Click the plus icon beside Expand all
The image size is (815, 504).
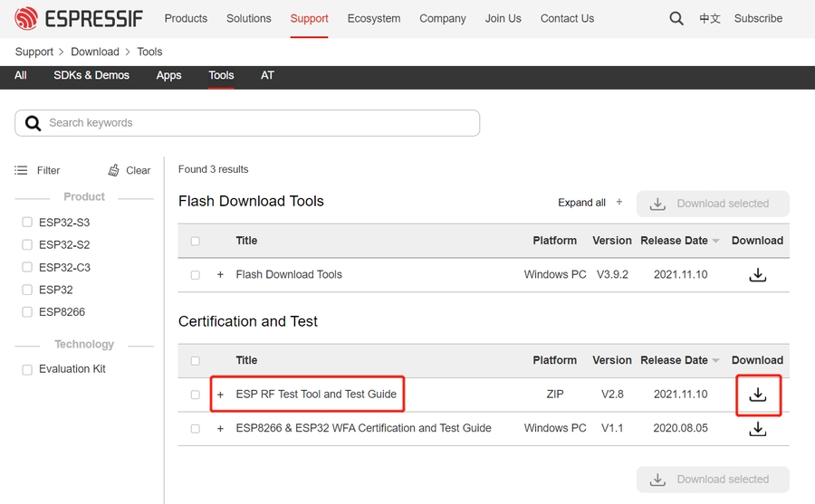(619, 203)
